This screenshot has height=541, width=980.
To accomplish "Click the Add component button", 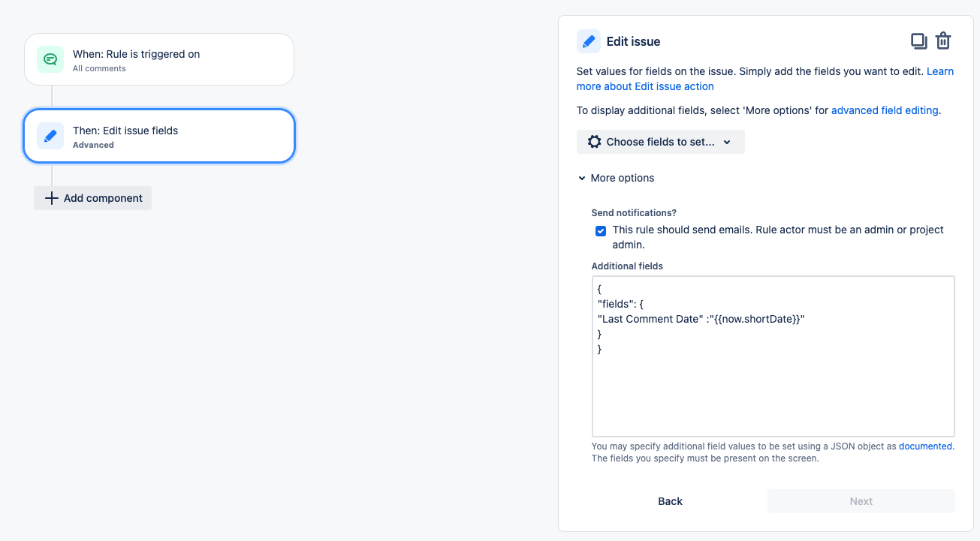I will pyautogui.click(x=93, y=198).
